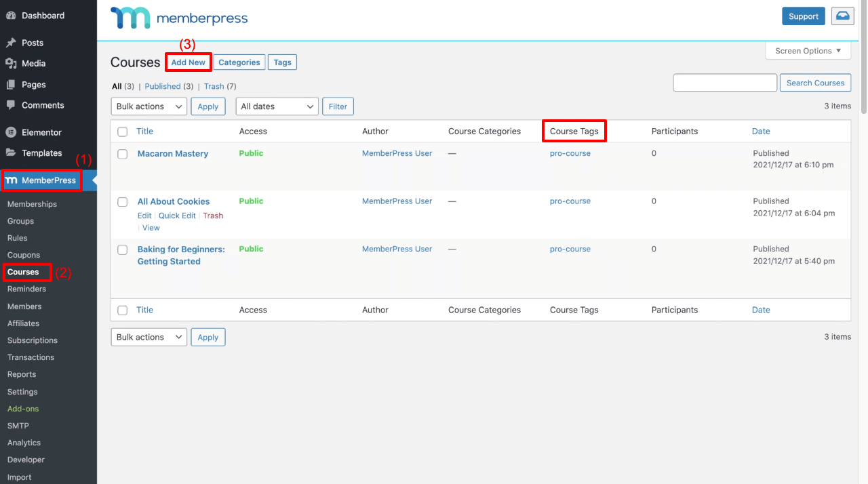Open Memberships in the MemberPress submenu

[x=32, y=204]
